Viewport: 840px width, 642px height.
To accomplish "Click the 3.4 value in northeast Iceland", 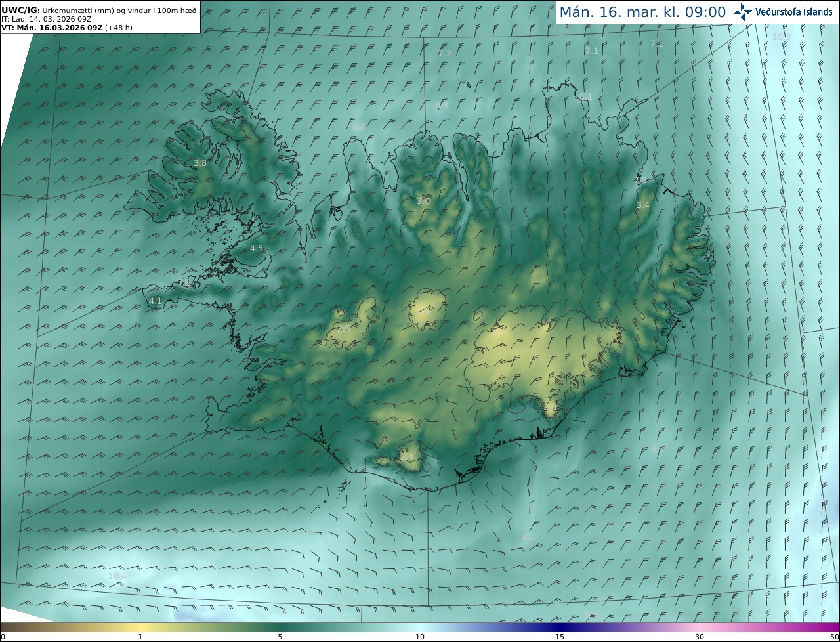I will [643, 205].
